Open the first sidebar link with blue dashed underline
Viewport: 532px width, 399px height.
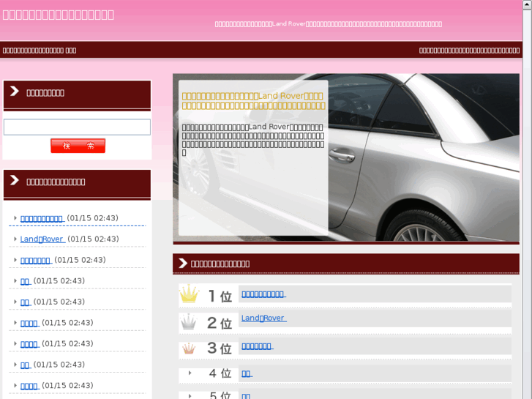[42, 218]
